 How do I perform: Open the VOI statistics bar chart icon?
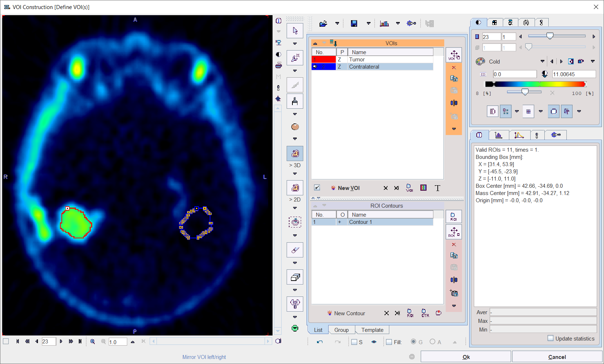[384, 24]
